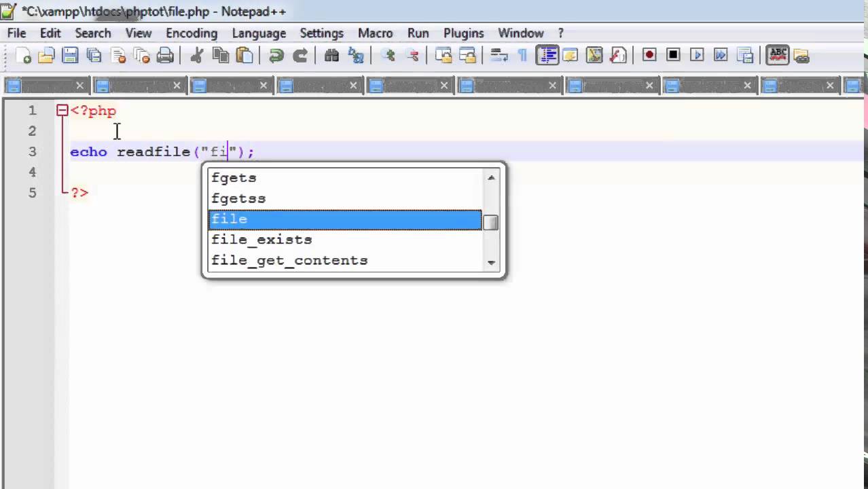Viewport: 868px width, 489px height.
Task: Open the Plugins menu
Action: pyautogui.click(x=464, y=33)
